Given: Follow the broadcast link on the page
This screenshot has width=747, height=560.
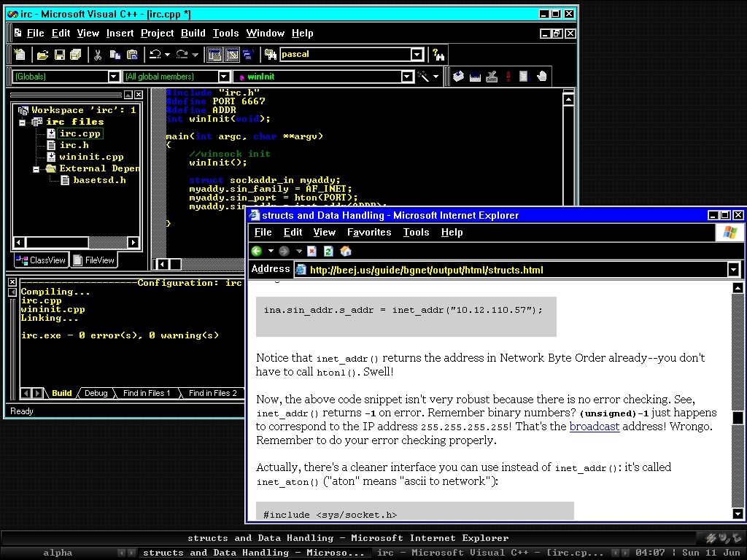Looking at the screenshot, I should point(595,426).
